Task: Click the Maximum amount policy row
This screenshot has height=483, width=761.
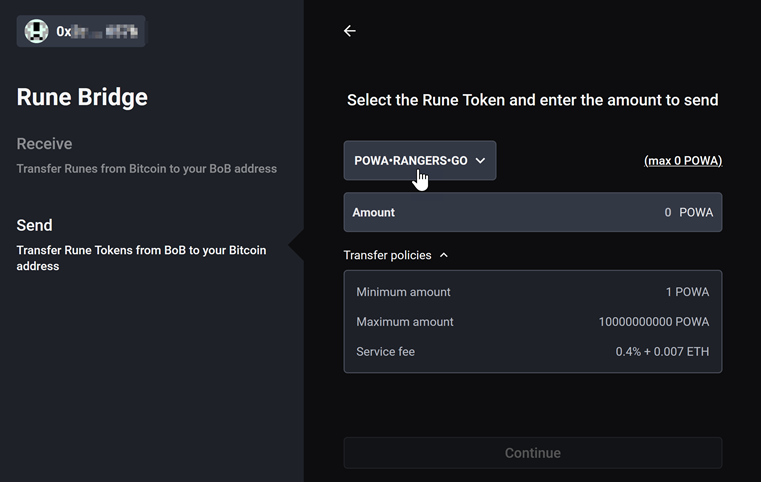Action: tap(532, 322)
